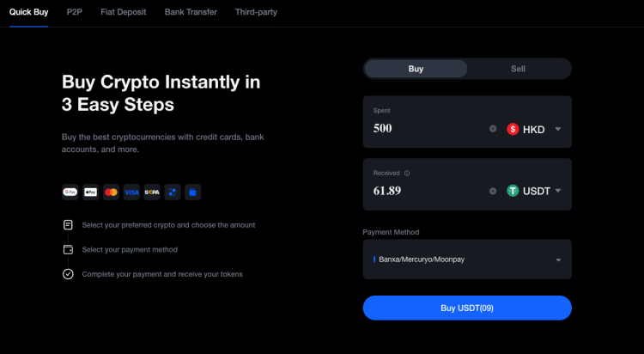Open the Third-party tab
The height and width of the screenshot is (354, 644).
(256, 13)
